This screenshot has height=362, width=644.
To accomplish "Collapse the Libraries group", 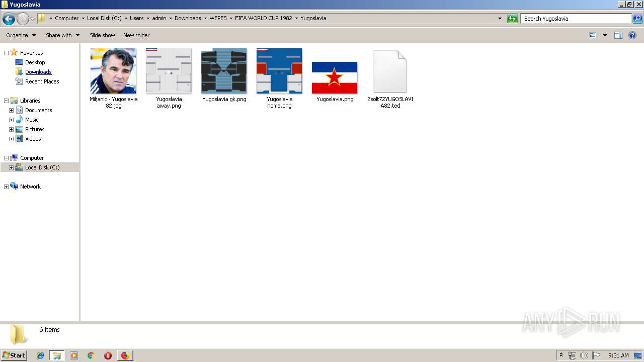I will tap(6, 101).
